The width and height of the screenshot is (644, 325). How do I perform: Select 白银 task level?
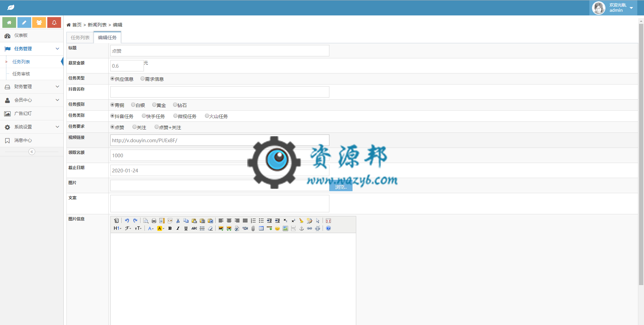point(133,105)
